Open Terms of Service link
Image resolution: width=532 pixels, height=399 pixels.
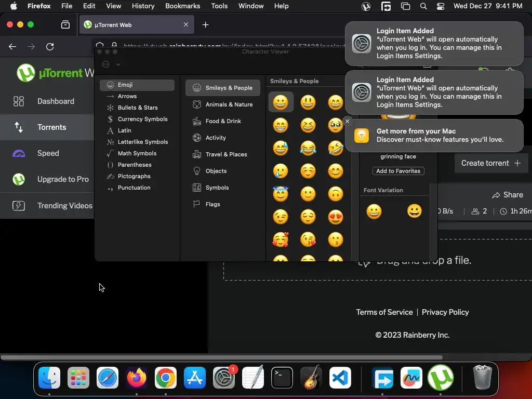(x=384, y=312)
